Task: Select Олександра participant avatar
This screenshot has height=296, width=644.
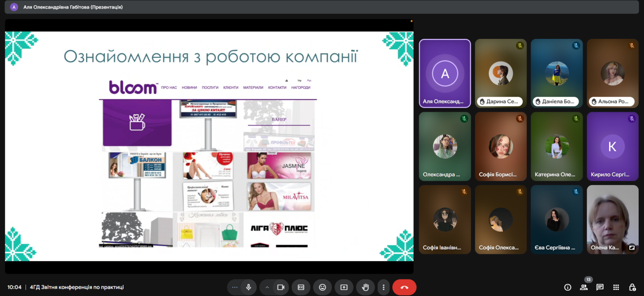Action: [445, 146]
